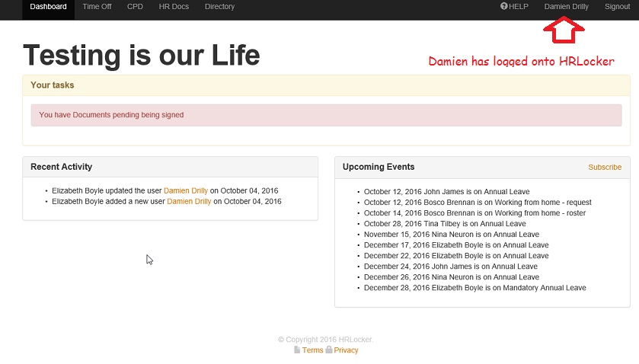
Task: Click Damien Drilly in the 'updated the user' entry
Action: pyautogui.click(x=186, y=190)
